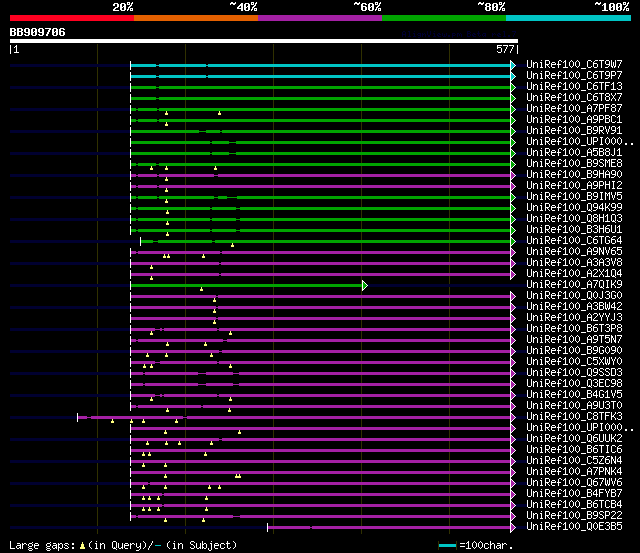Click the red 20% identity legend segment

[x=72, y=18]
